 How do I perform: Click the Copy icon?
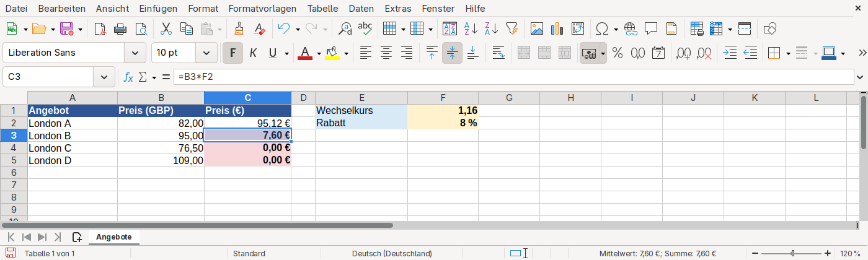(186, 28)
